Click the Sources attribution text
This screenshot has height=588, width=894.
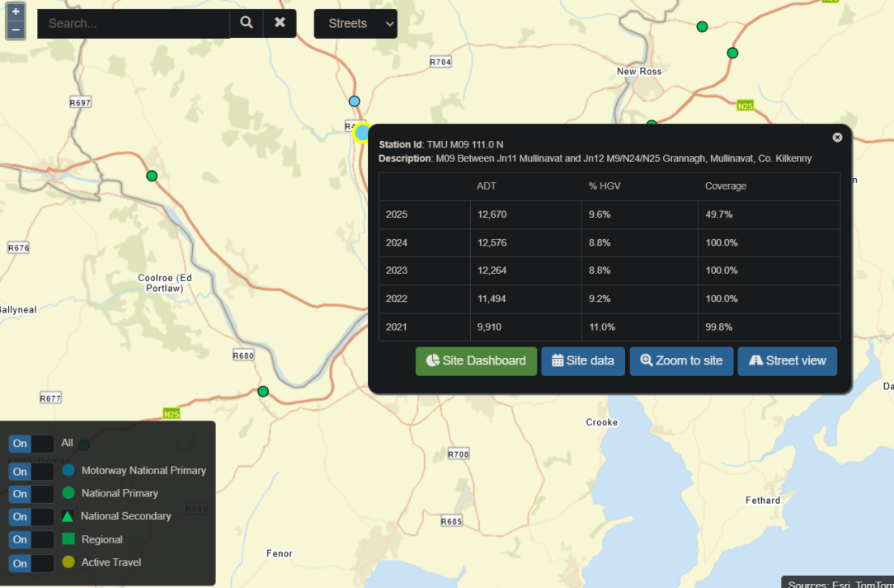coord(840,583)
